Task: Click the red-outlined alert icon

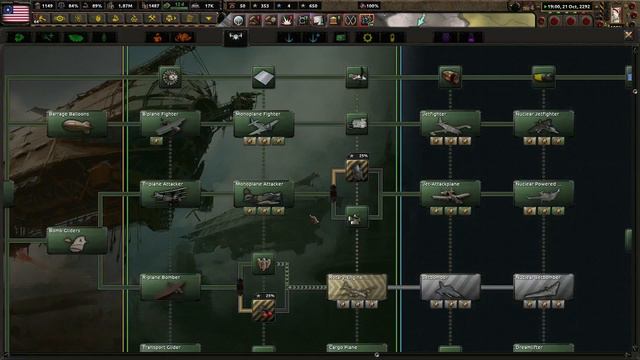Action: pos(367,20)
